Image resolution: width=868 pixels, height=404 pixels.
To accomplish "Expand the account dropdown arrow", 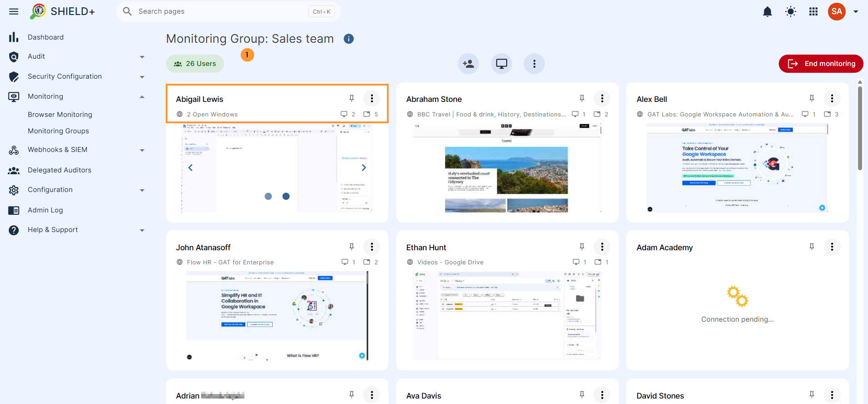I will point(856,12).
